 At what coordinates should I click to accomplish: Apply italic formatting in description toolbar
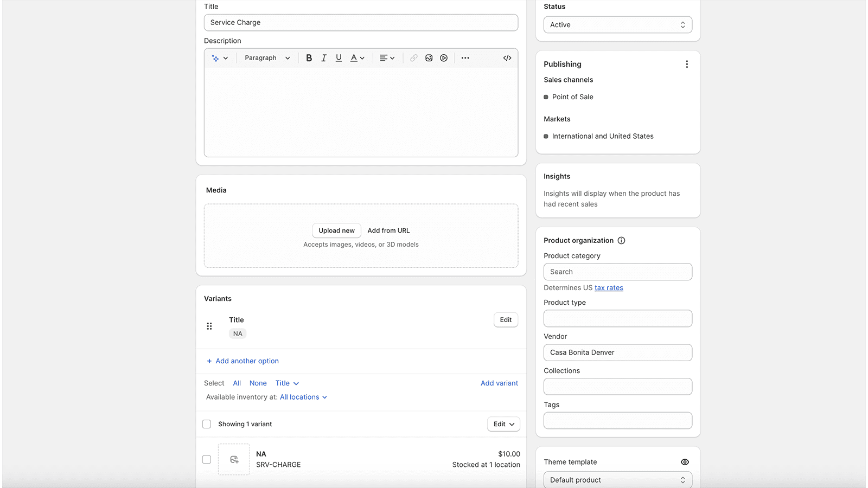point(324,58)
